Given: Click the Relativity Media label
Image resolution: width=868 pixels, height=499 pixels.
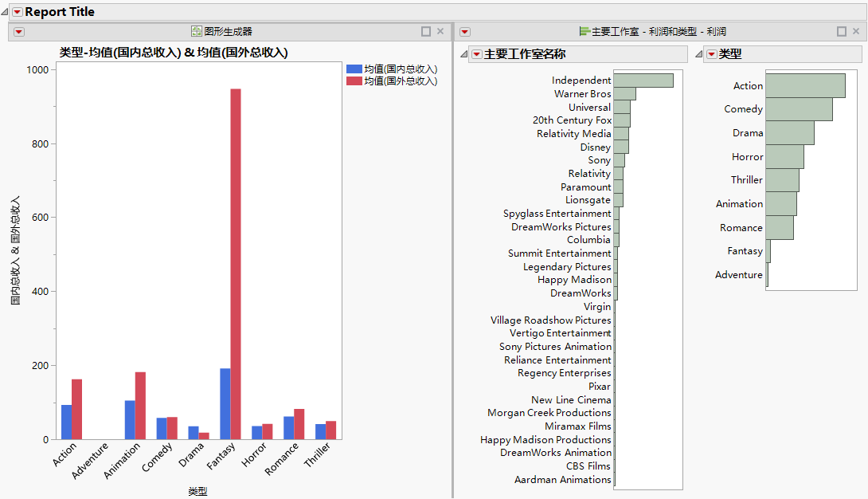Looking at the screenshot, I should click(x=573, y=133).
